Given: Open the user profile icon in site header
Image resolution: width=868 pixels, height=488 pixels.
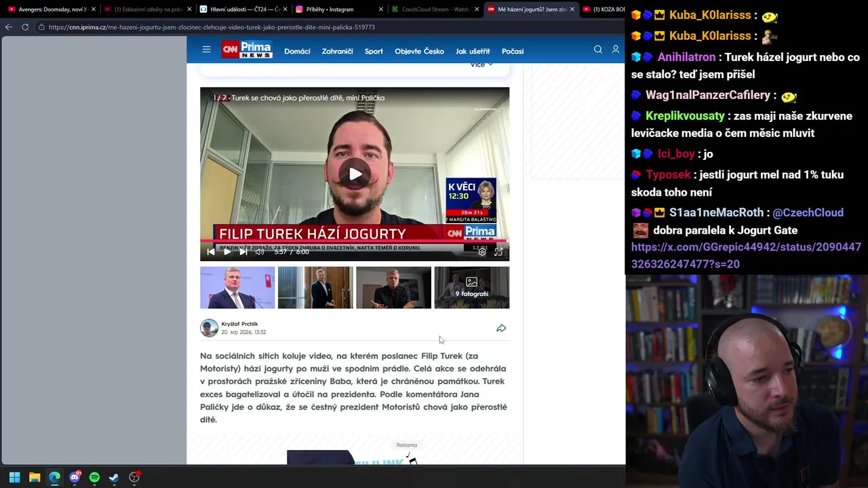Looking at the screenshot, I should click(616, 49).
